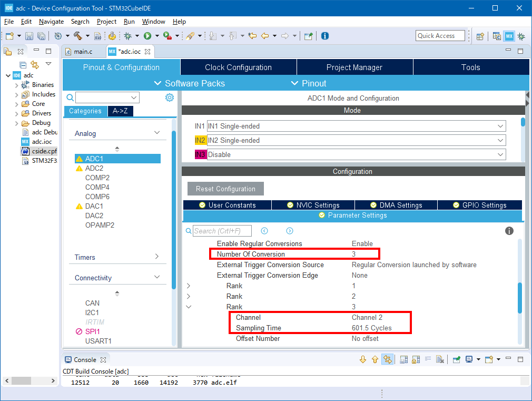Open the Device Configuration MX perspective icon

click(x=509, y=36)
